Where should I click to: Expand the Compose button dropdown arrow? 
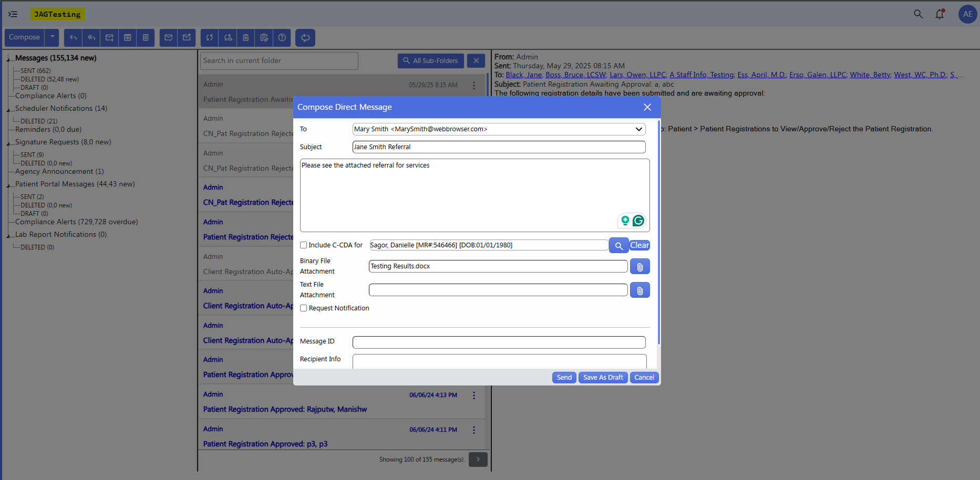coord(51,37)
